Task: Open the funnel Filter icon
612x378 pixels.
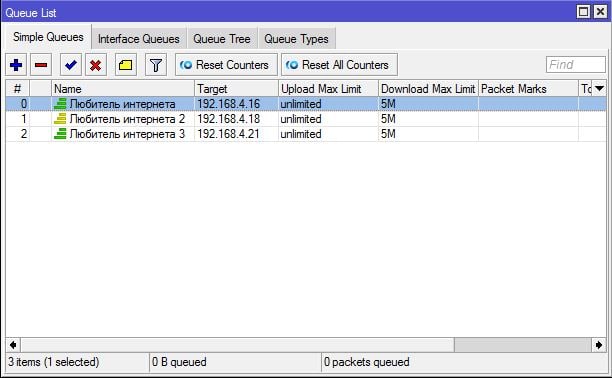Action: click(x=156, y=65)
